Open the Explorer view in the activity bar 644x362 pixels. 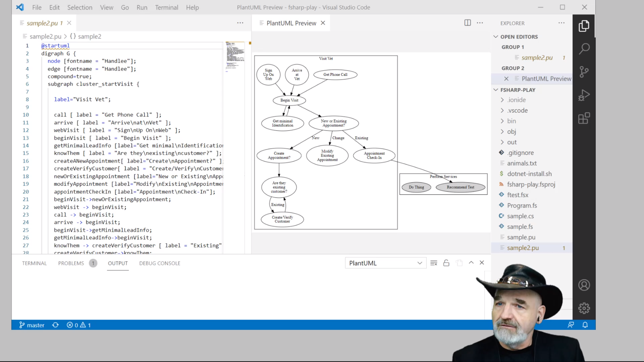tap(584, 26)
